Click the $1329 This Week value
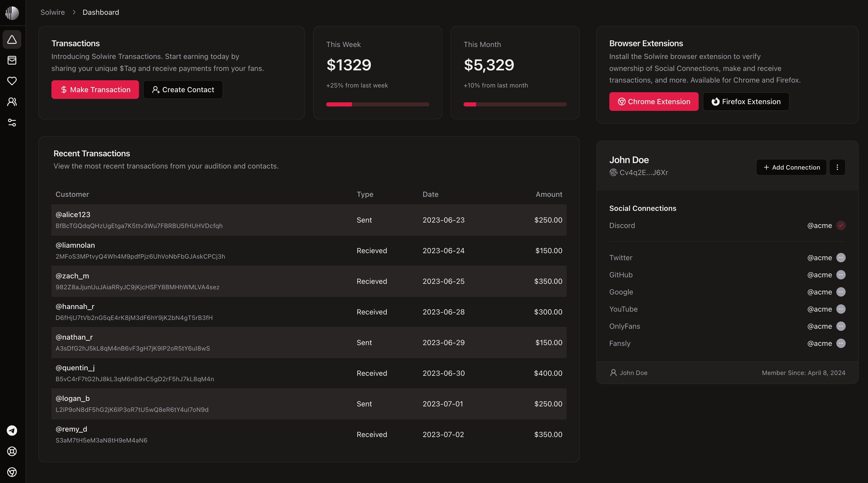The width and height of the screenshot is (868, 483). click(349, 65)
